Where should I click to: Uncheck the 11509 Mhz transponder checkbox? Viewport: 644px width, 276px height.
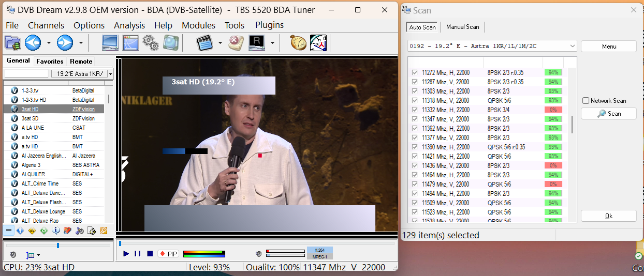pyautogui.click(x=414, y=203)
